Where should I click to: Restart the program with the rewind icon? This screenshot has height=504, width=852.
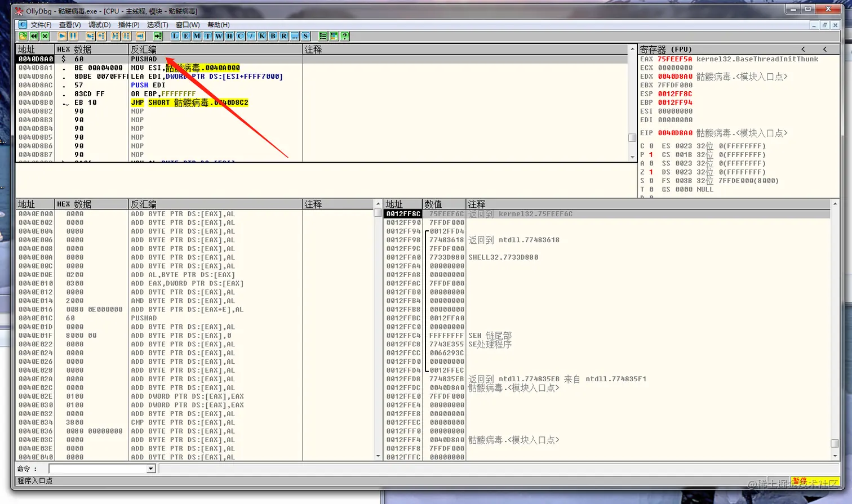tap(34, 36)
